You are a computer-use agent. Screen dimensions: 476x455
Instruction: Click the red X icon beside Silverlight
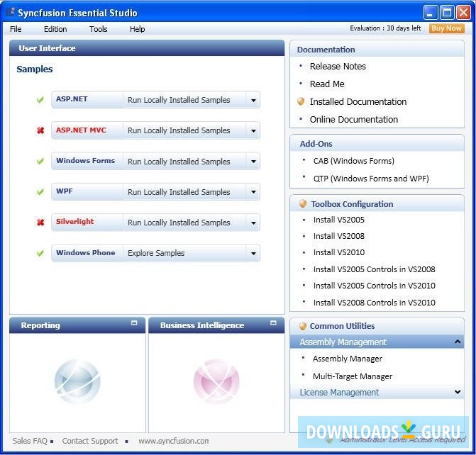pos(40,223)
